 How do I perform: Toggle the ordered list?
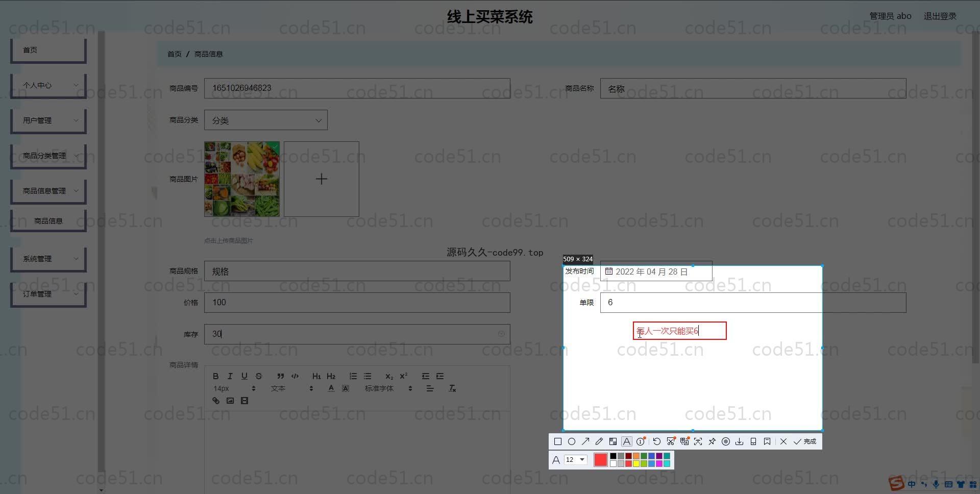pos(353,376)
